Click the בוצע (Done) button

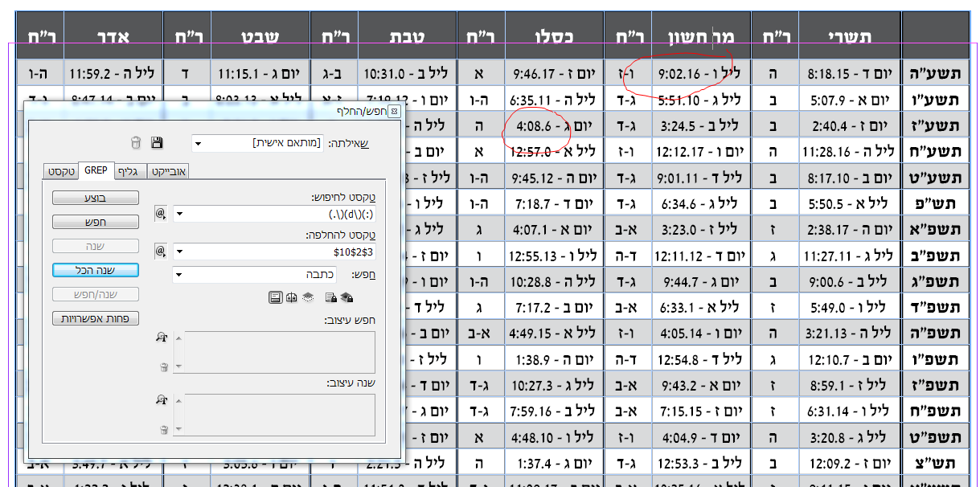click(96, 198)
